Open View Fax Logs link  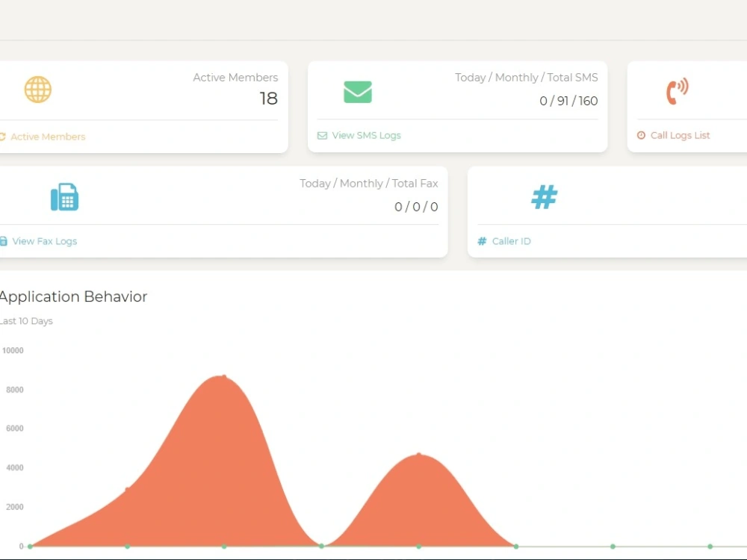coord(44,241)
